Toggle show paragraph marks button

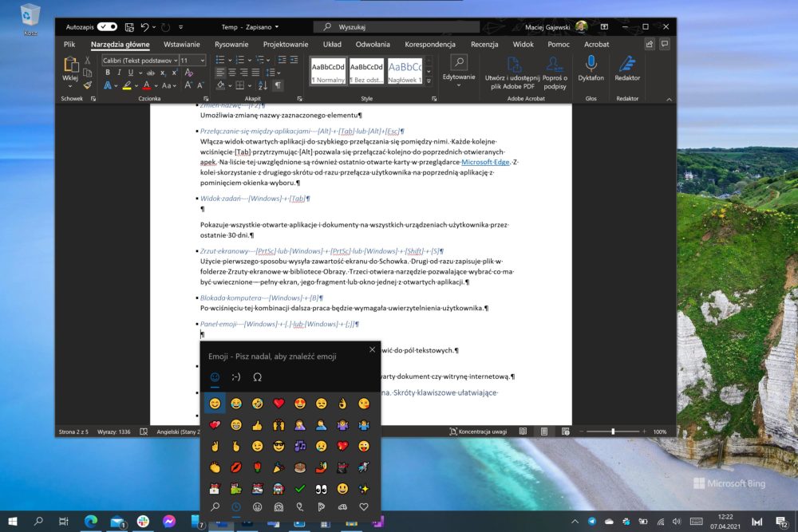click(x=278, y=85)
